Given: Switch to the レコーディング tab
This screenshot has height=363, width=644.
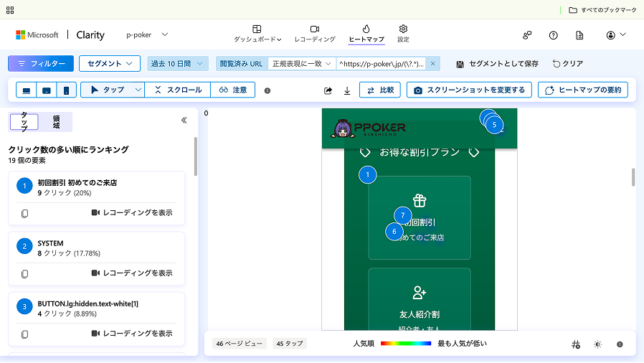Looking at the screenshot, I should [315, 34].
